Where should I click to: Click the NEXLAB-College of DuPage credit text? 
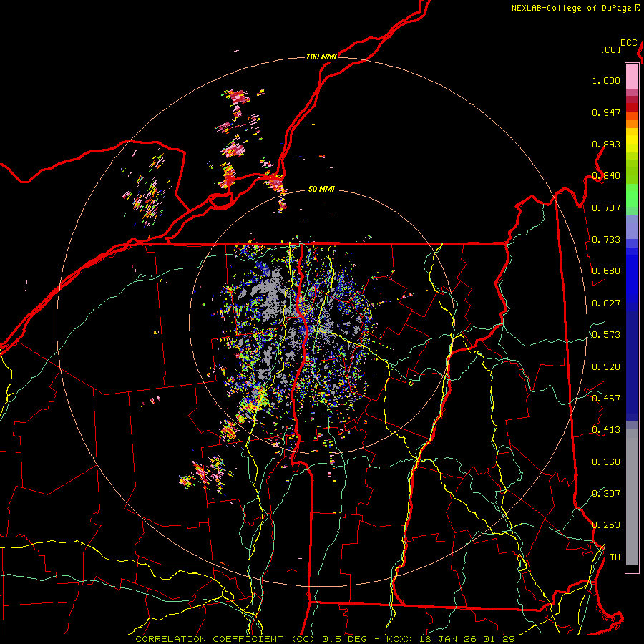tap(572, 8)
